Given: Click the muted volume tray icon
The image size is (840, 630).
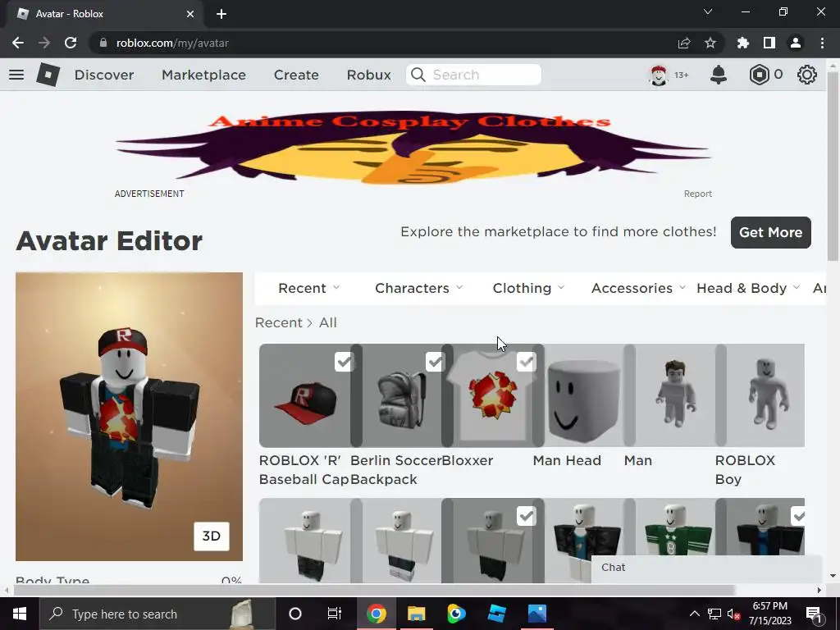Looking at the screenshot, I should tap(733, 614).
